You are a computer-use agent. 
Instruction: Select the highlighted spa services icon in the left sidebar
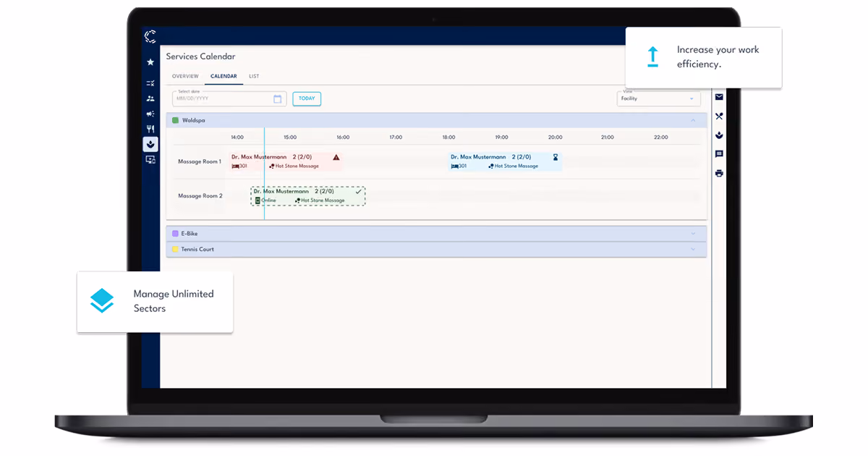150,144
